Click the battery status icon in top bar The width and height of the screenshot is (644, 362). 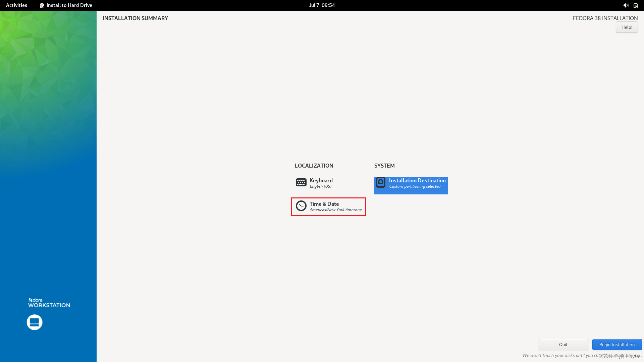636,5
